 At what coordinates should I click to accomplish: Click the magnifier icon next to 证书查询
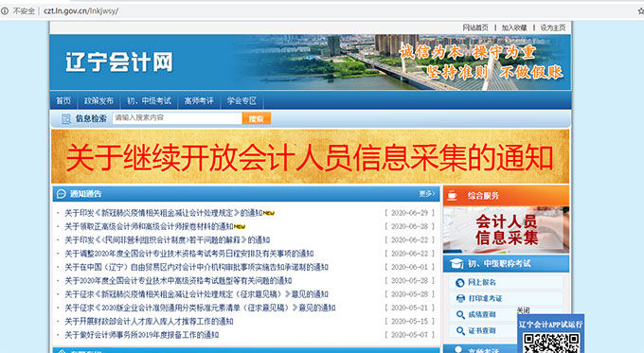460,331
